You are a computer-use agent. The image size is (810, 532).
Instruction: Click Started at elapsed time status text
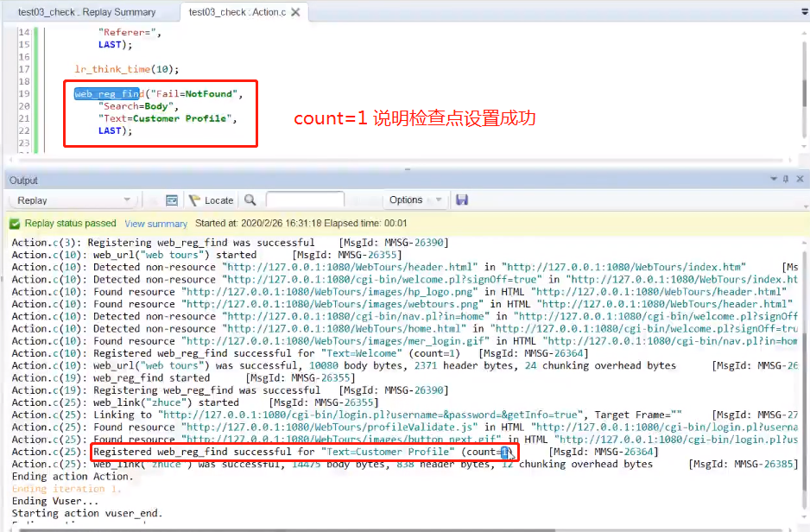pyautogui.click(x=301, y=223)
